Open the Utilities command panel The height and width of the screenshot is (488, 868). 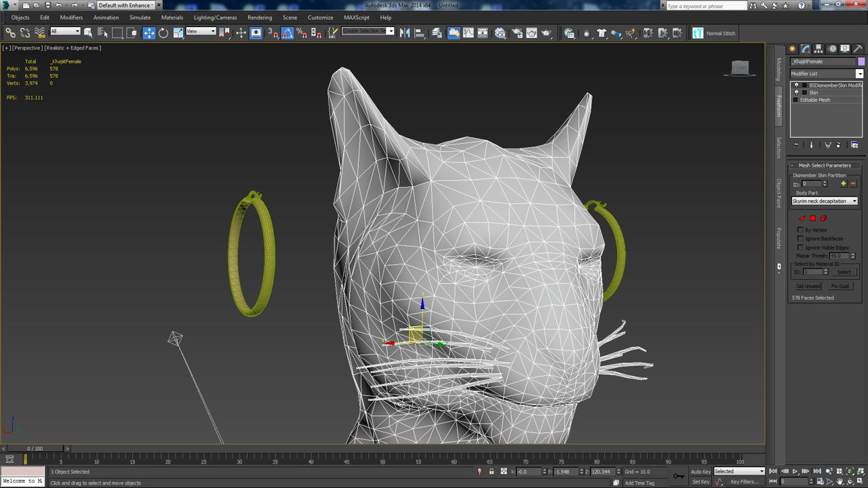[858, 49]
